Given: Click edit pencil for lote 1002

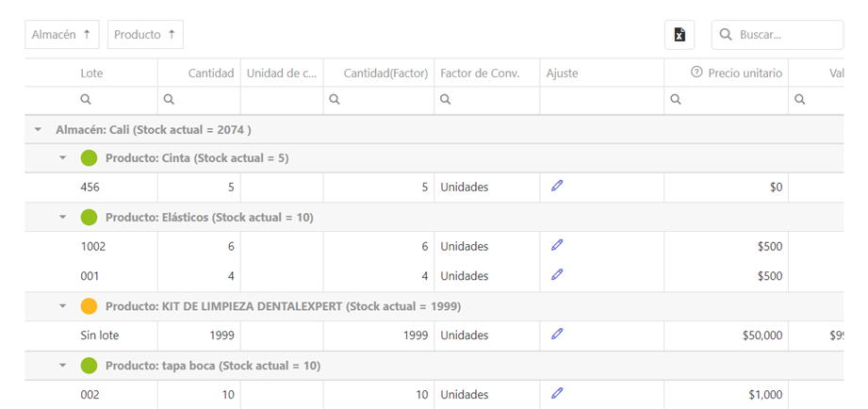Looking at the screenshot, I should click(557, 245).
